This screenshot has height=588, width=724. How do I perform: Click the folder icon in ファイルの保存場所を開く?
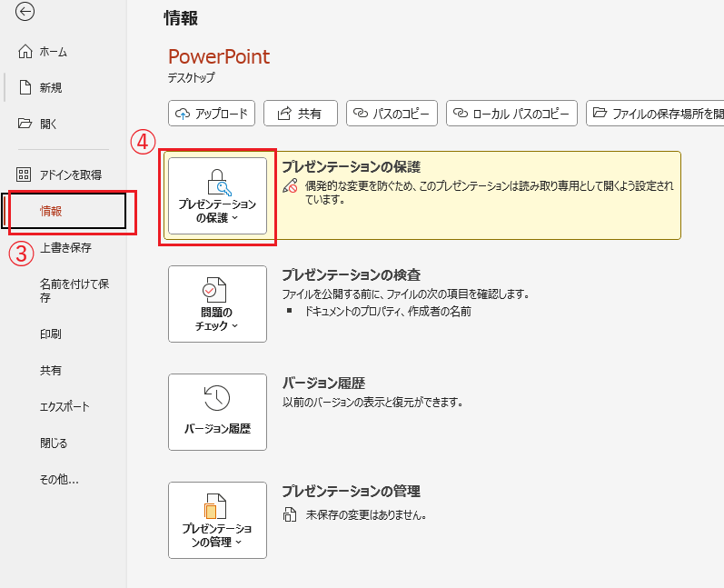click(600, 113)
